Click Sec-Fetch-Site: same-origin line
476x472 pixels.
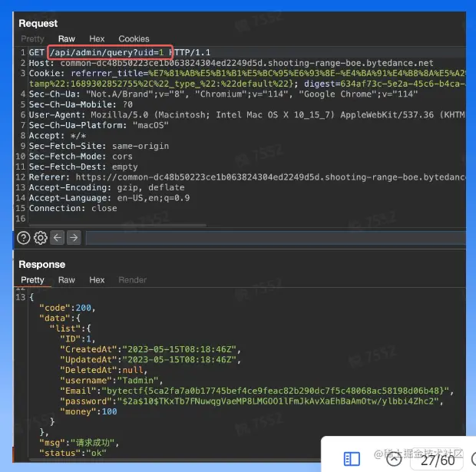(x=99, y=146)
